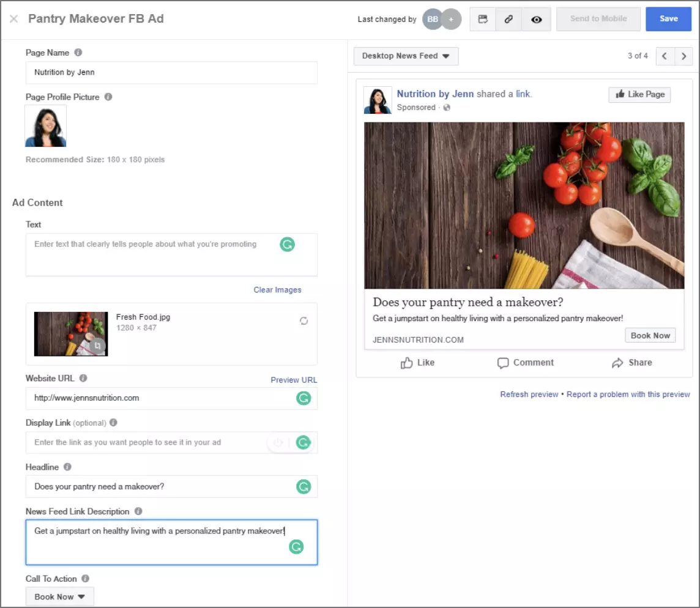700x608 pixels.
Task: Click the ad preview food image
Action: 524,206
